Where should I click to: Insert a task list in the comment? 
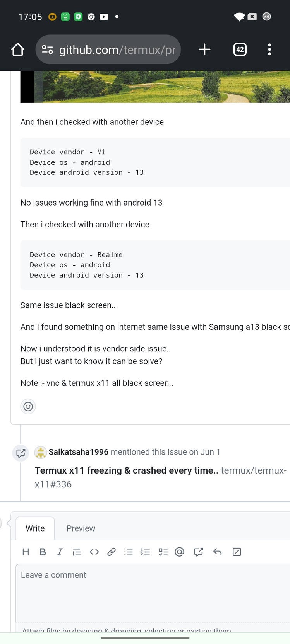pyautogui.click(x=163, y=552)
